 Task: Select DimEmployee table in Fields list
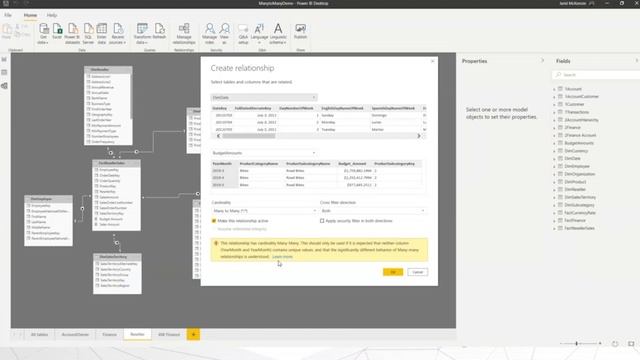click(x=577, y=166)
